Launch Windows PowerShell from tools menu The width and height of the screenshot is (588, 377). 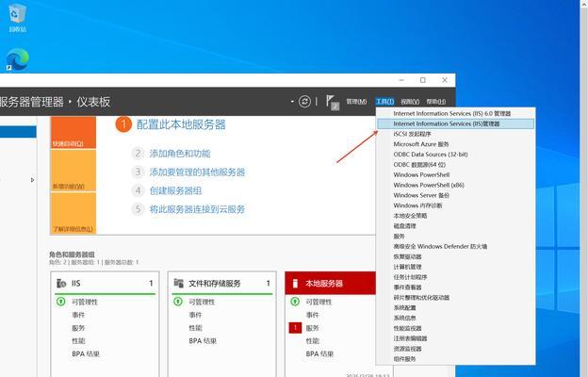pyautogui.click(x=456, y=174)
